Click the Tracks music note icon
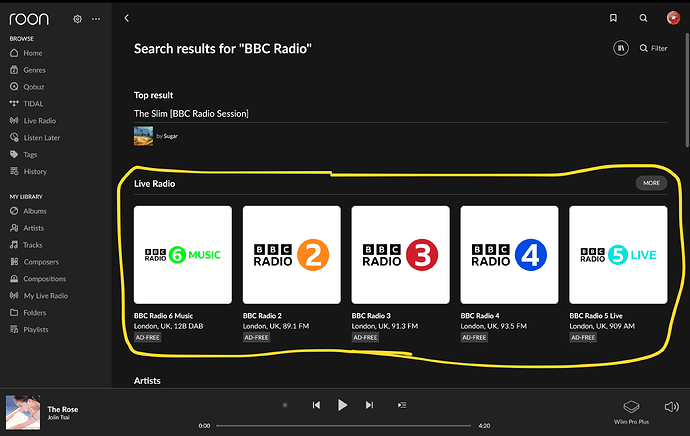 14,245
